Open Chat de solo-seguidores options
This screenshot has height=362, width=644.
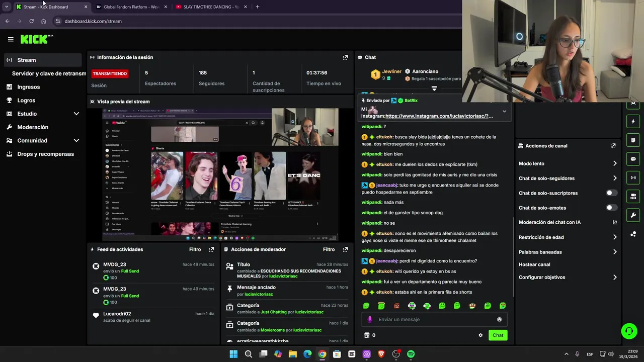(568, 178)
